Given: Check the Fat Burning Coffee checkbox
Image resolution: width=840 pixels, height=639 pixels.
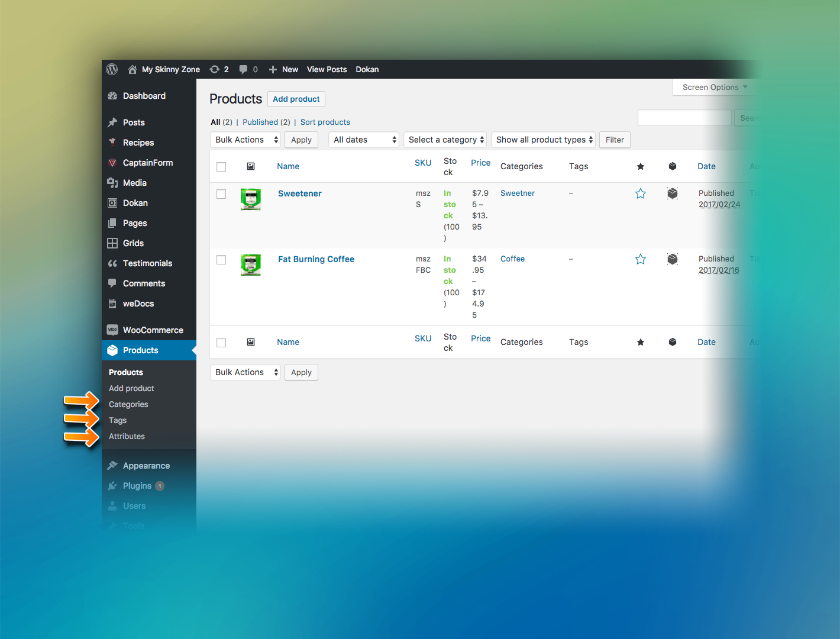Looking at the screenshot, I should pyautogui.click(x=221, y=260).
